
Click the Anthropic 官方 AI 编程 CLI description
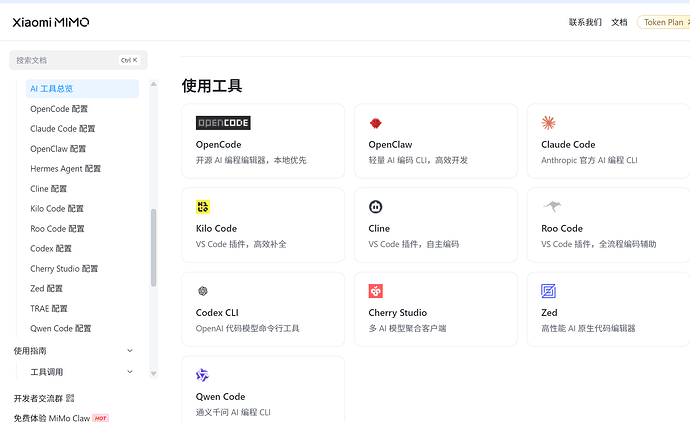point(589,160)
